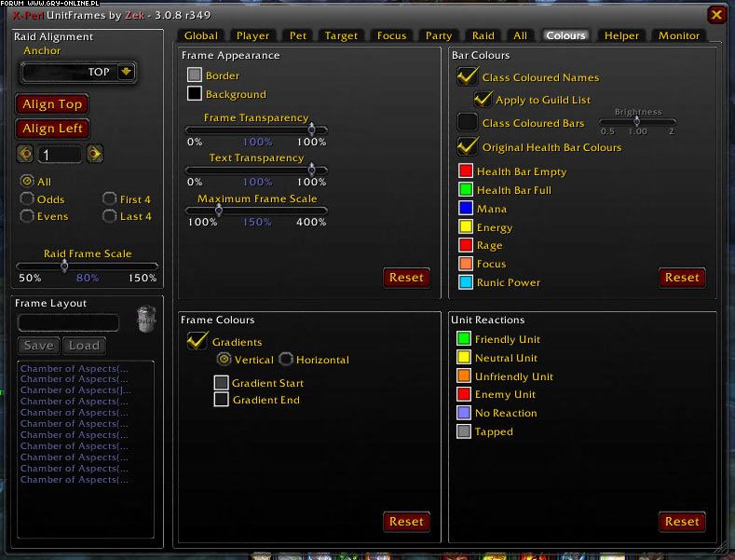Pick the Mana bar colour swatch
The width and height of the screenshot is (735, 560).
[x=466, y=209]
